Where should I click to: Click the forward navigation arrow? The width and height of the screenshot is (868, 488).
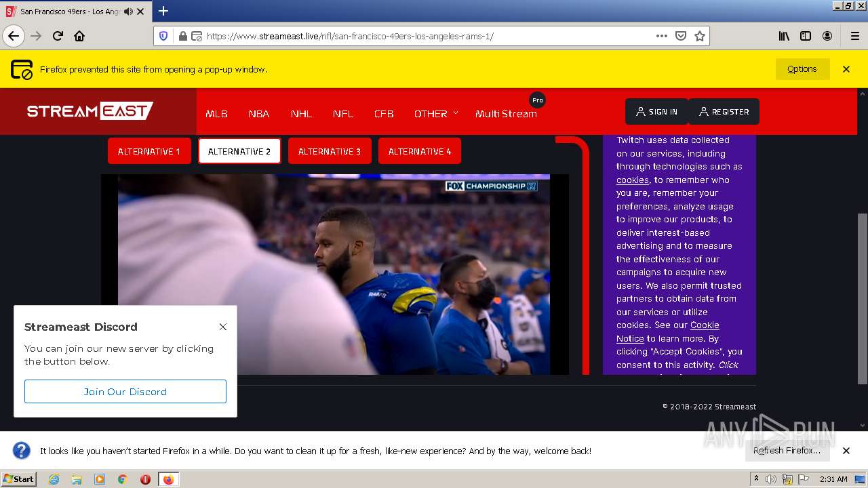click(36, 36)
